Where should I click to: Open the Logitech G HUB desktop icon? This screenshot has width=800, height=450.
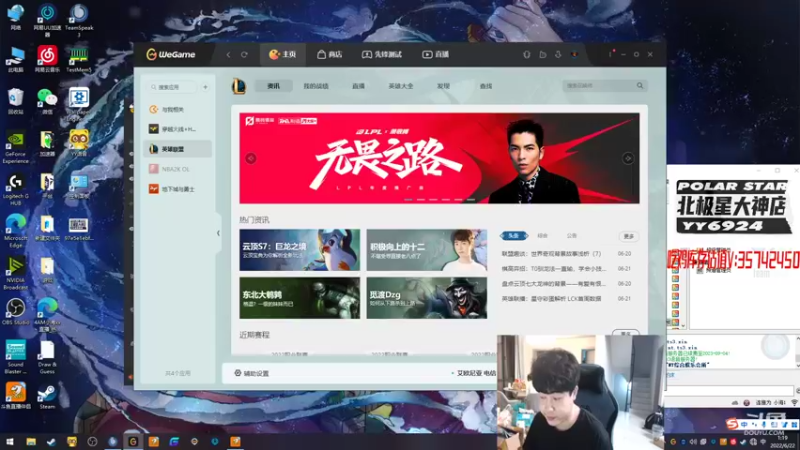click(15, 190)
